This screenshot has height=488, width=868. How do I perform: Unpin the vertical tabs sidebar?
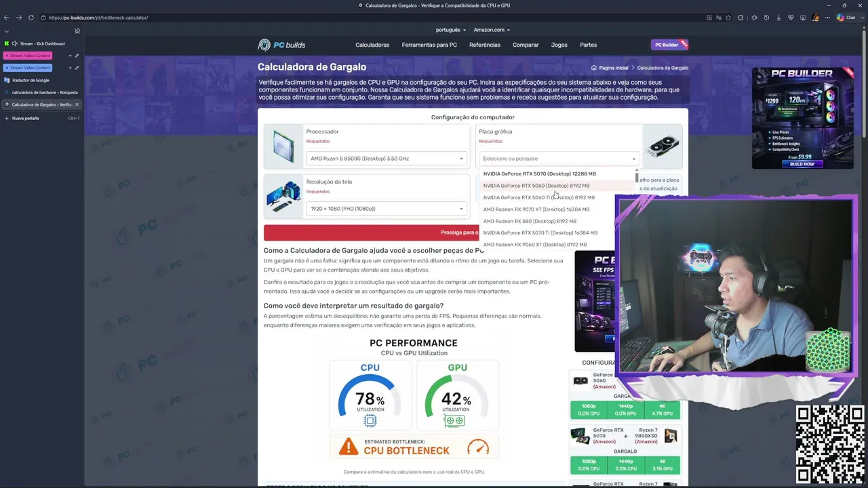[x=77, y=31]
